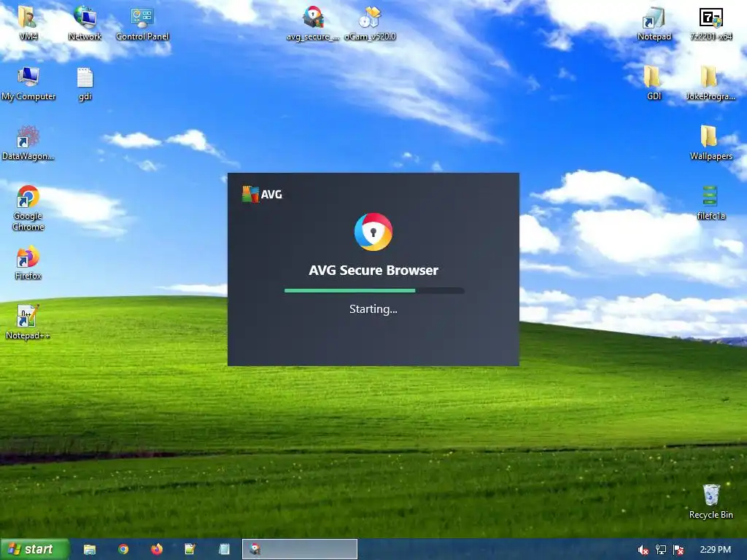Open the Start menu
This screenshot has height=560, width=747.
click(x=35, y=549)
